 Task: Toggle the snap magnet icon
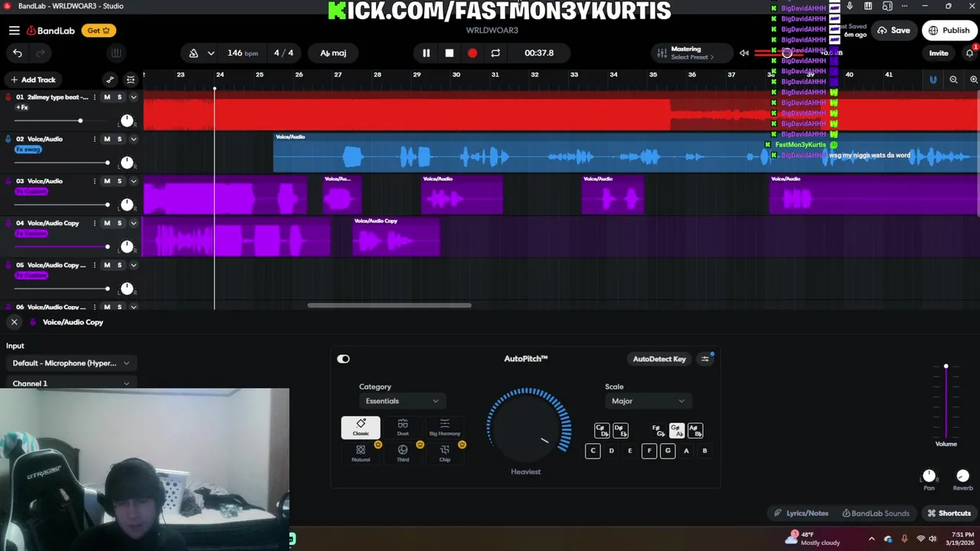point(933,80)
